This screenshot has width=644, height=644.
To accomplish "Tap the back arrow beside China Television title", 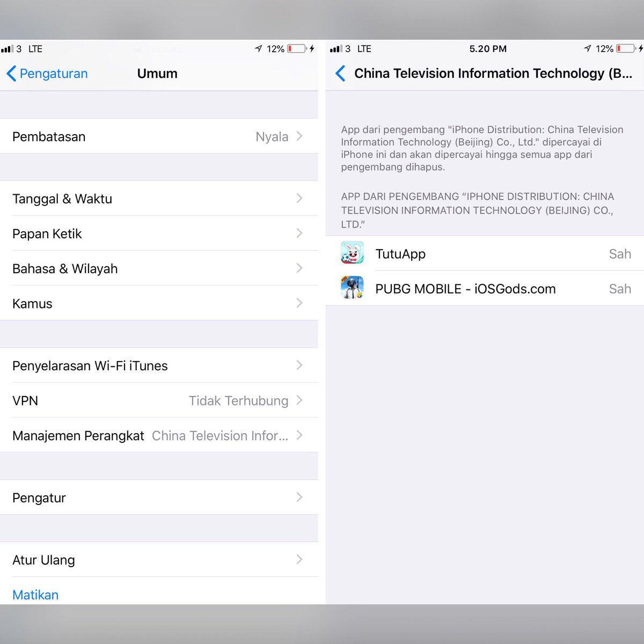I will point(340,74).
